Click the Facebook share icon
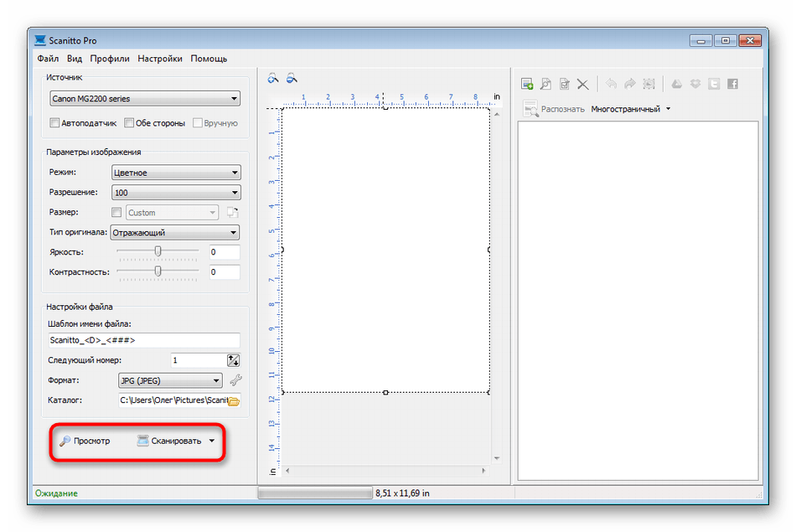The height and width of the screenshot is (532, 796). coord(732,84)
